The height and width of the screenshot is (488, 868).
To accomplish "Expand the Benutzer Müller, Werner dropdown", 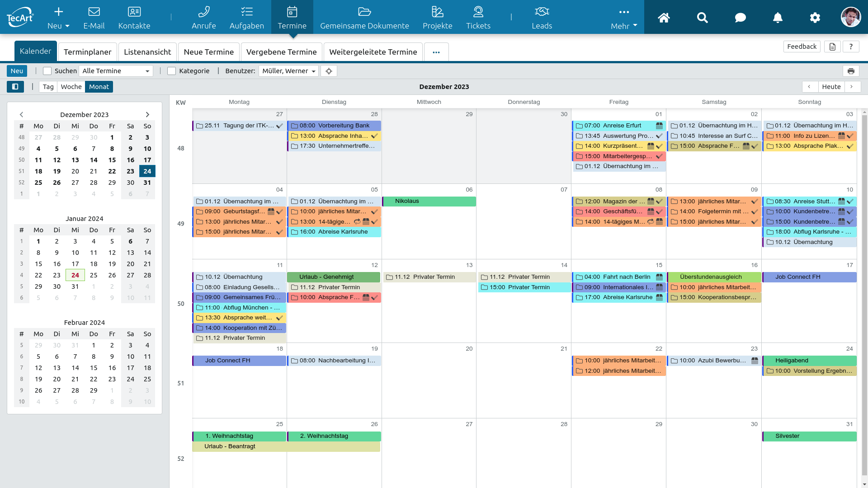I will (288, 71).
